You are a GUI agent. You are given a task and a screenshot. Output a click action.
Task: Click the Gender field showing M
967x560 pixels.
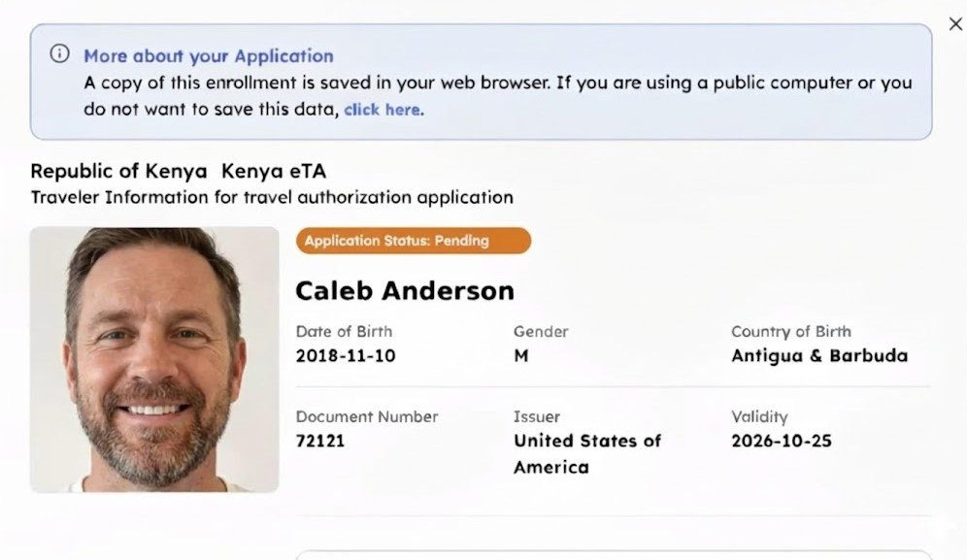tap(521, 355)
